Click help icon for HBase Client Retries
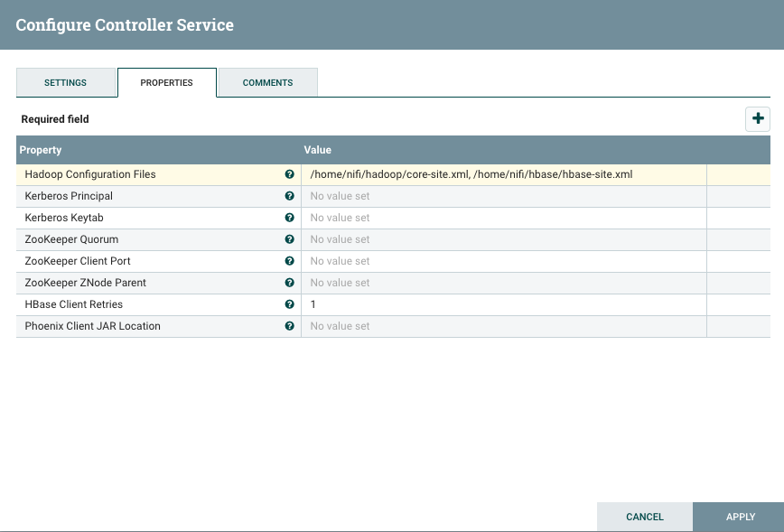Viewport: 784px width, 532px height. click(x=289, y=304)
